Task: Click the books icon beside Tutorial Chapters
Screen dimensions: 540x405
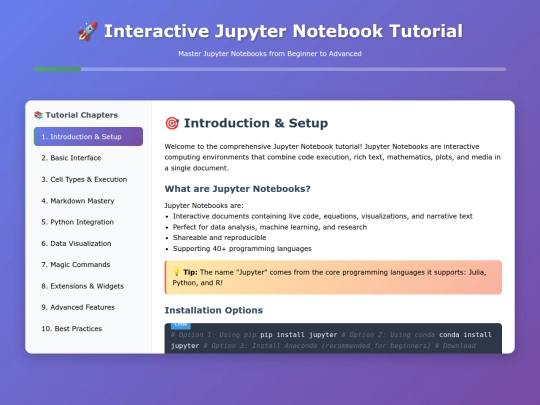Action: coord(38,115)
